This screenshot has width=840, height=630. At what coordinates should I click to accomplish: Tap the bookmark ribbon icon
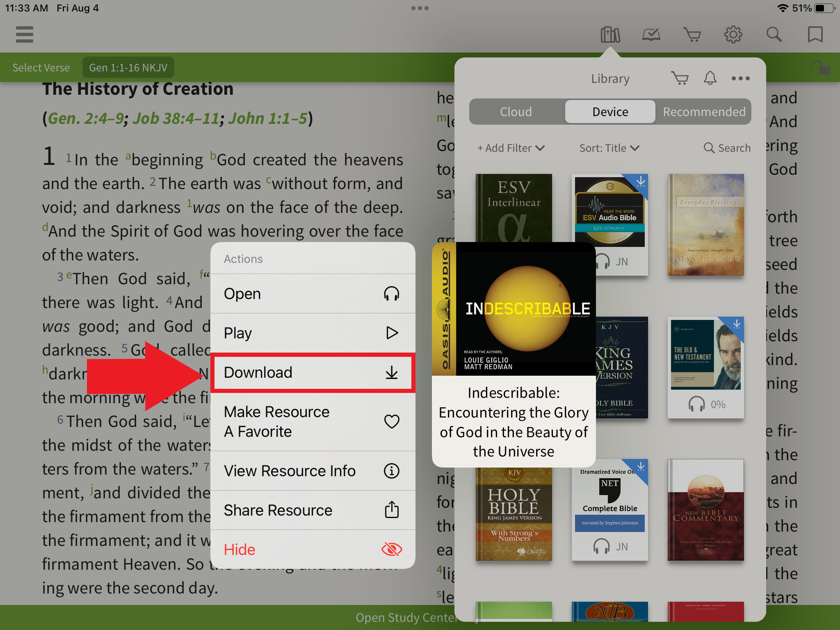tap(815, 34)
